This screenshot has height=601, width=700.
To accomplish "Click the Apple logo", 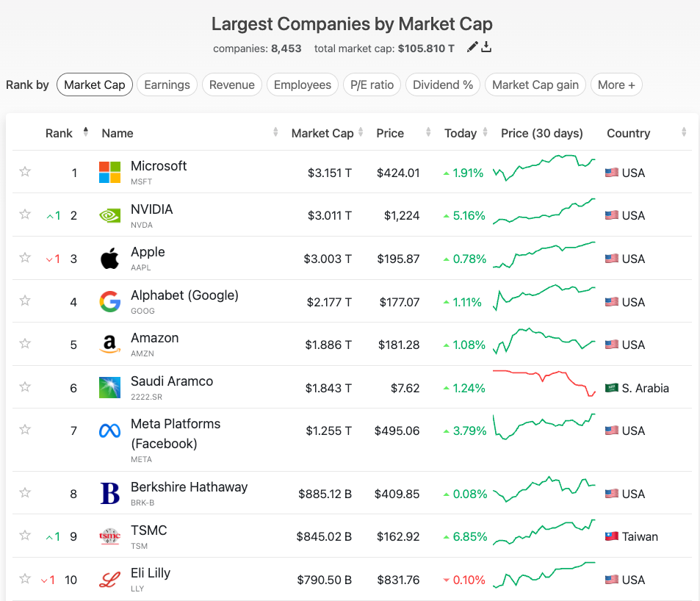I will click(109, 258).
